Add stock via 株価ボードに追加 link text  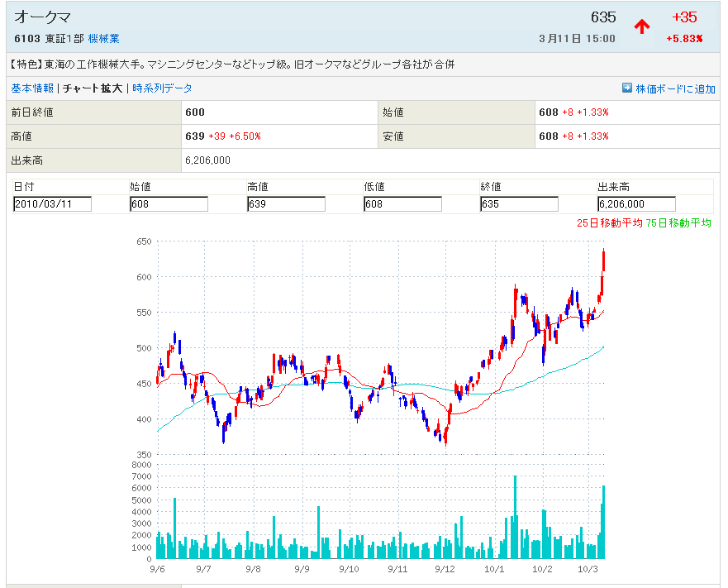click(x=675, y=89)
